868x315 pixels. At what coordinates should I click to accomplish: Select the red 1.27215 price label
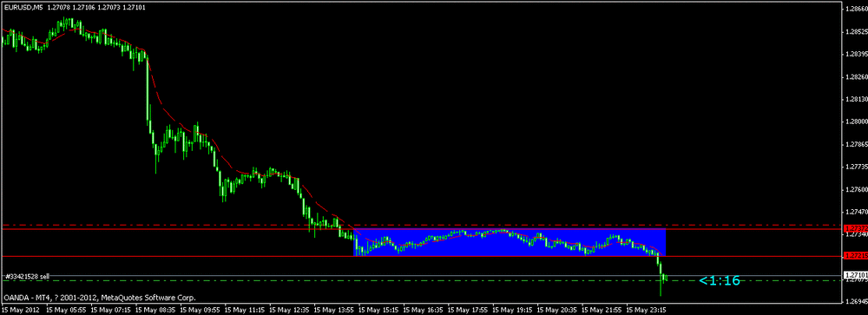pos(855,256)
